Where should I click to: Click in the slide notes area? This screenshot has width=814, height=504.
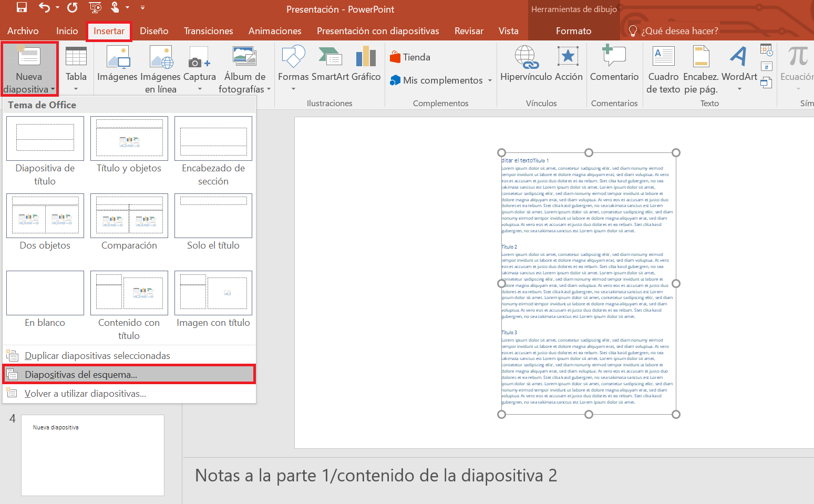click(x=498, y=476)
